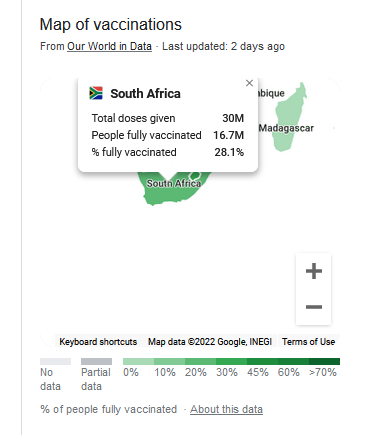Click the No data legend swatch
385x435 pixels.
click(55, 361)
